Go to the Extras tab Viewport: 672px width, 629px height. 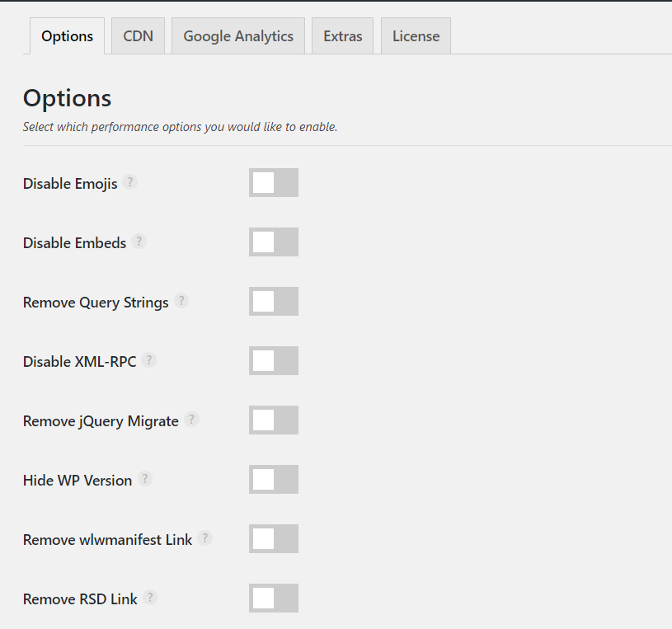343,36
